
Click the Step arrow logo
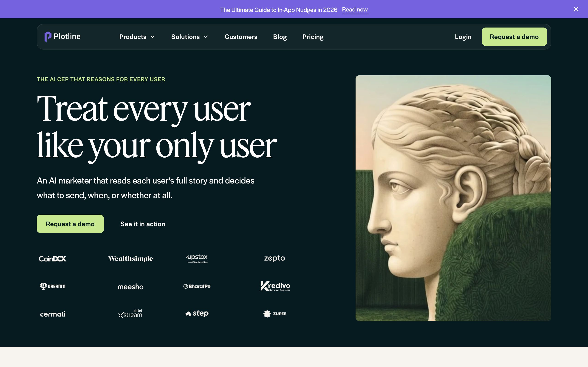click(x=188, y=314)
